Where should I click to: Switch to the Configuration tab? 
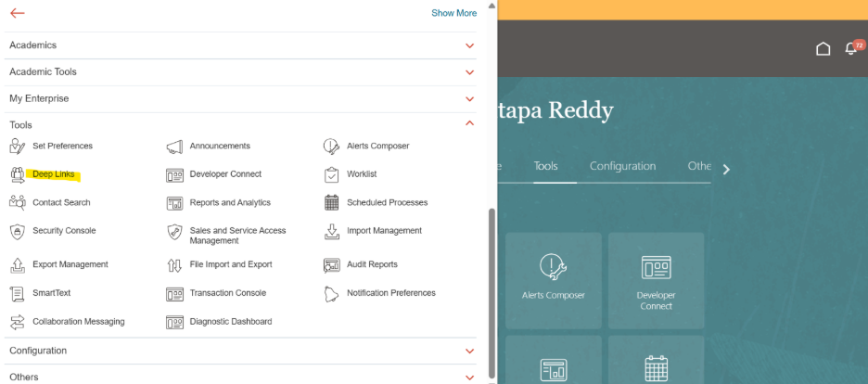[x=622, y=166]
